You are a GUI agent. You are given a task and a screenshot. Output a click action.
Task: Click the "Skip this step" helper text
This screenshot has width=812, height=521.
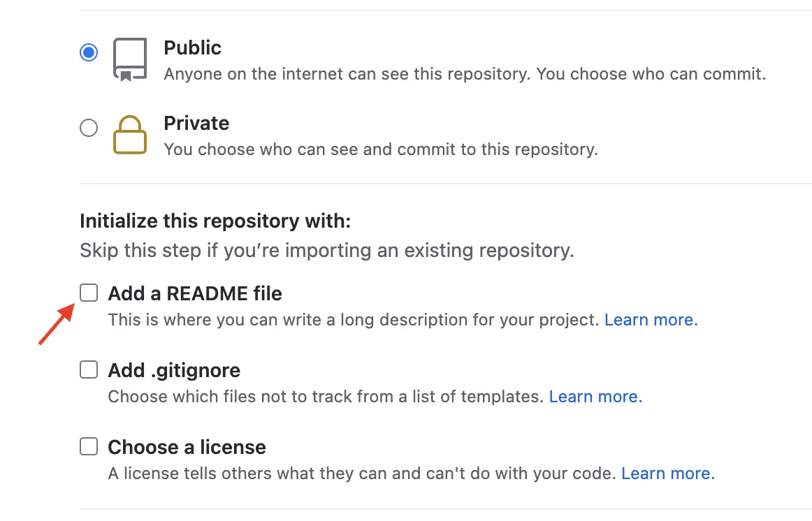click(x=326, y=251)
